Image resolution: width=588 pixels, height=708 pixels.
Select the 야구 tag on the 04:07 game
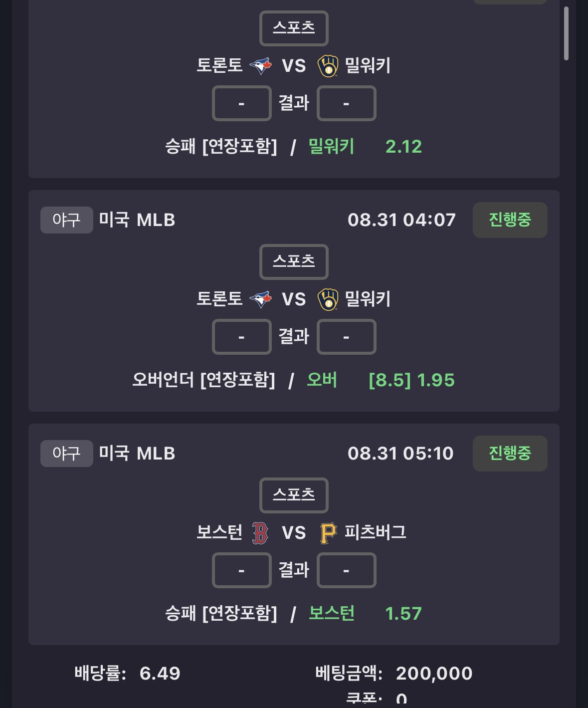[x=67, y=220]
